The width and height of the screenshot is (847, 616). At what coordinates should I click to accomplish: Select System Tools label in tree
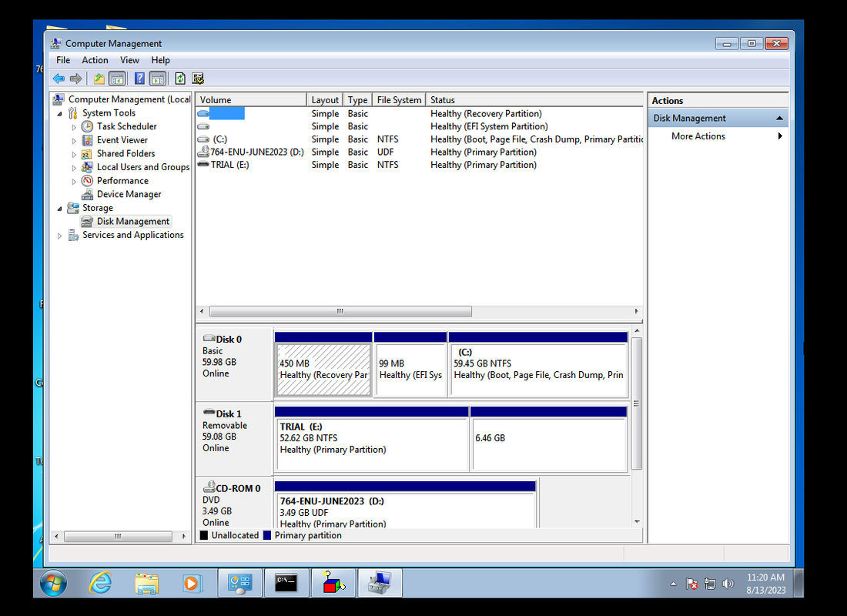(x=109, y=113)
